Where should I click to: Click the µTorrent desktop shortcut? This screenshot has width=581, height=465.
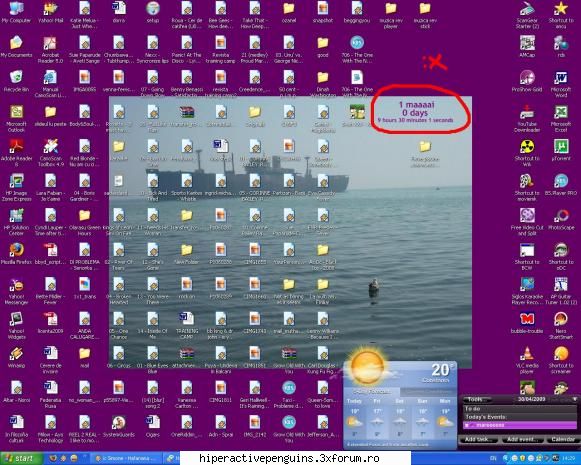point(561,150)
